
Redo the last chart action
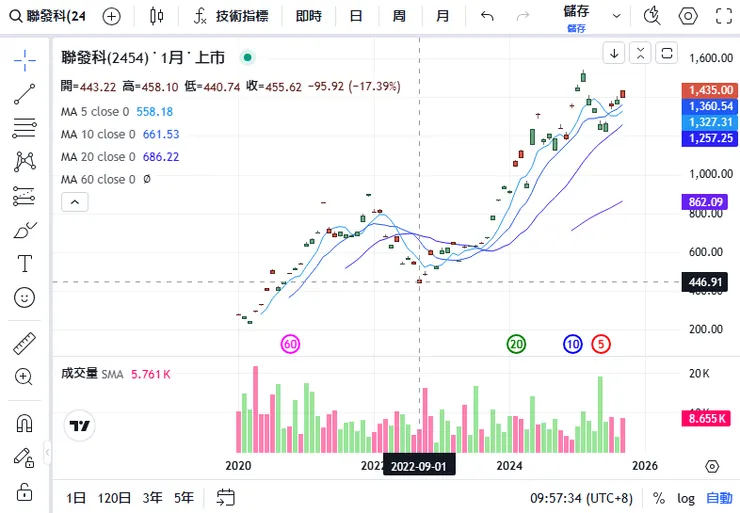(x=522, y=17)
